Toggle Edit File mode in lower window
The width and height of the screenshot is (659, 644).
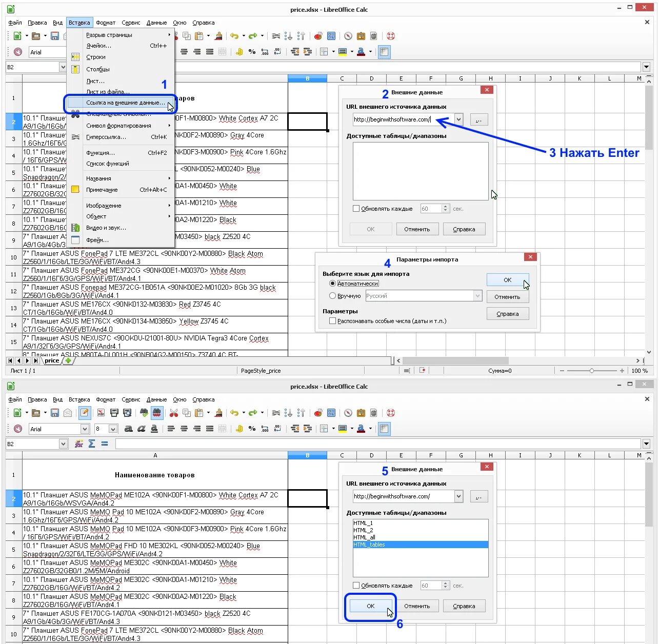[x=85, y=413]
